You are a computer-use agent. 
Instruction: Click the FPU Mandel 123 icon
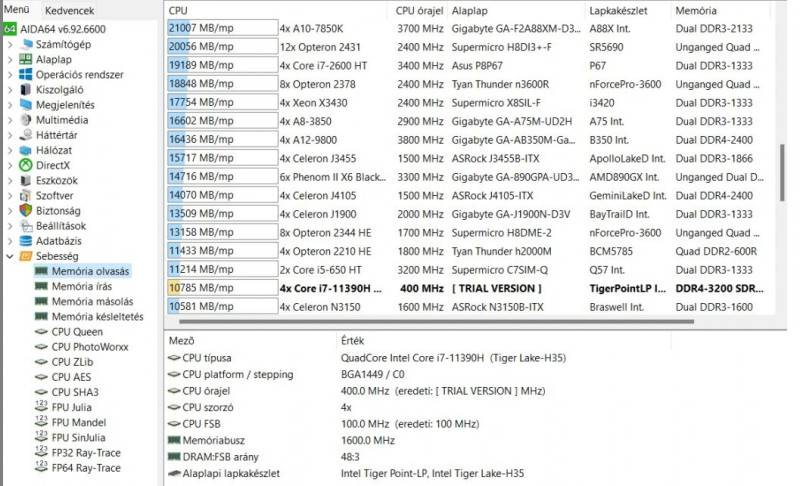(41, 422)
